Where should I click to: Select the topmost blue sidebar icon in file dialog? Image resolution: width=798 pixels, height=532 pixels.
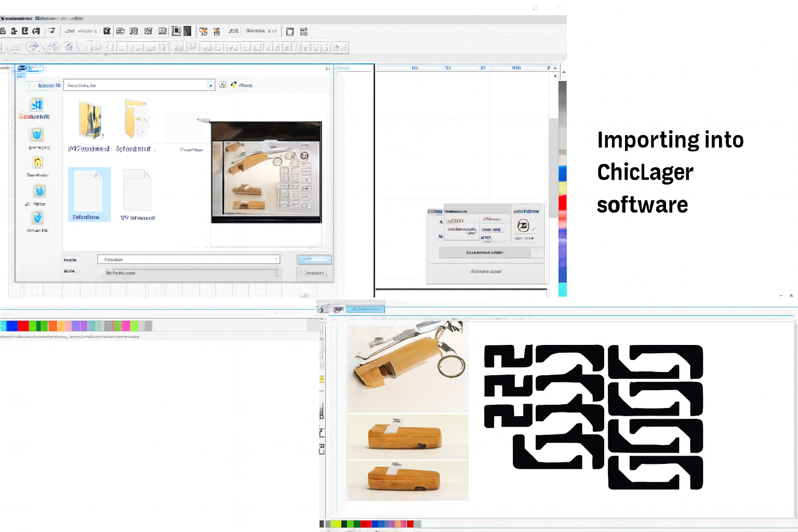(37, 105)
